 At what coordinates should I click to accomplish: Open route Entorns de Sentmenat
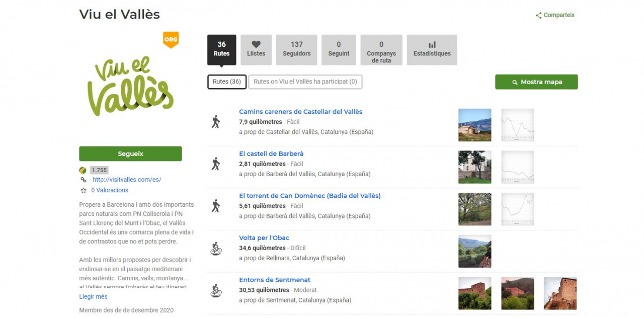275,280
